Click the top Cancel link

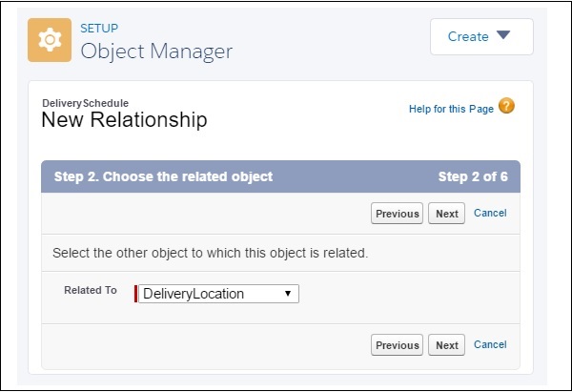pos(490,214)
